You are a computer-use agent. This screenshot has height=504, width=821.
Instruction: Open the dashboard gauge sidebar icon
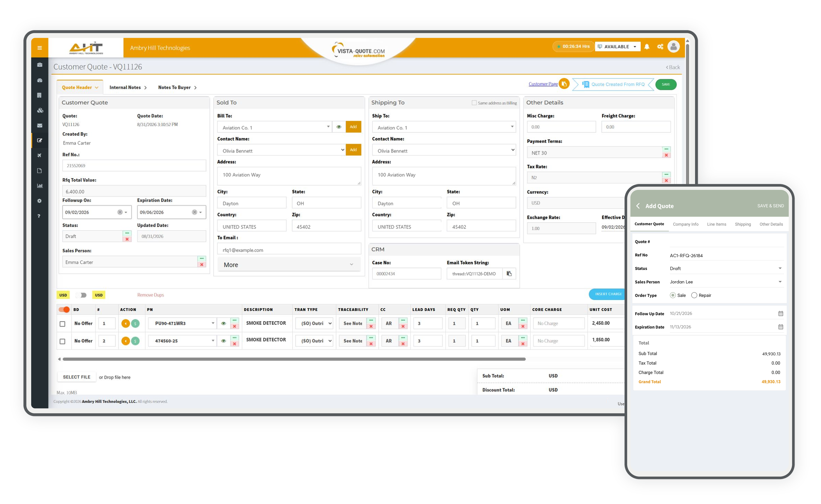40,80
